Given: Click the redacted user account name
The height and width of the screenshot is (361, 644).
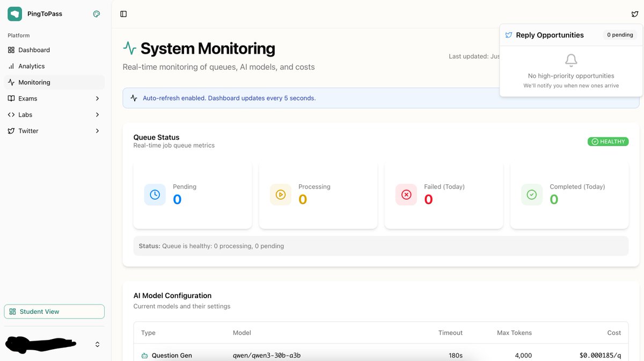Looking at the screenshot, I should (x=41, y=344).
